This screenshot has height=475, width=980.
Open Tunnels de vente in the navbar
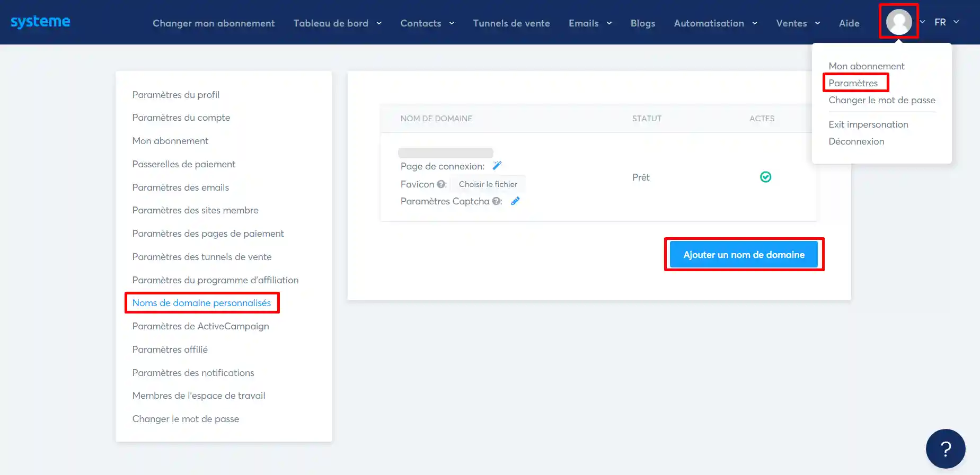511,23
